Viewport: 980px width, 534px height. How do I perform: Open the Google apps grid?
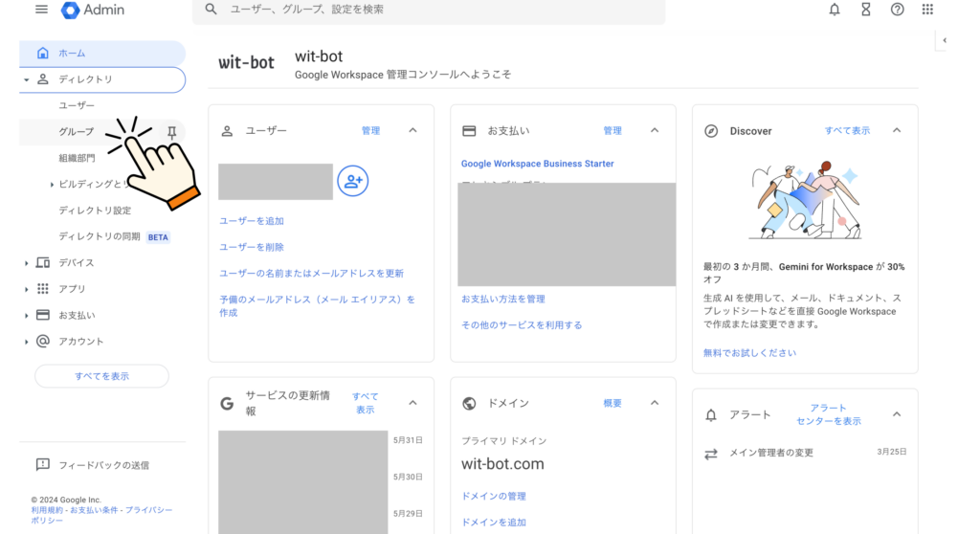click(927, 10)
